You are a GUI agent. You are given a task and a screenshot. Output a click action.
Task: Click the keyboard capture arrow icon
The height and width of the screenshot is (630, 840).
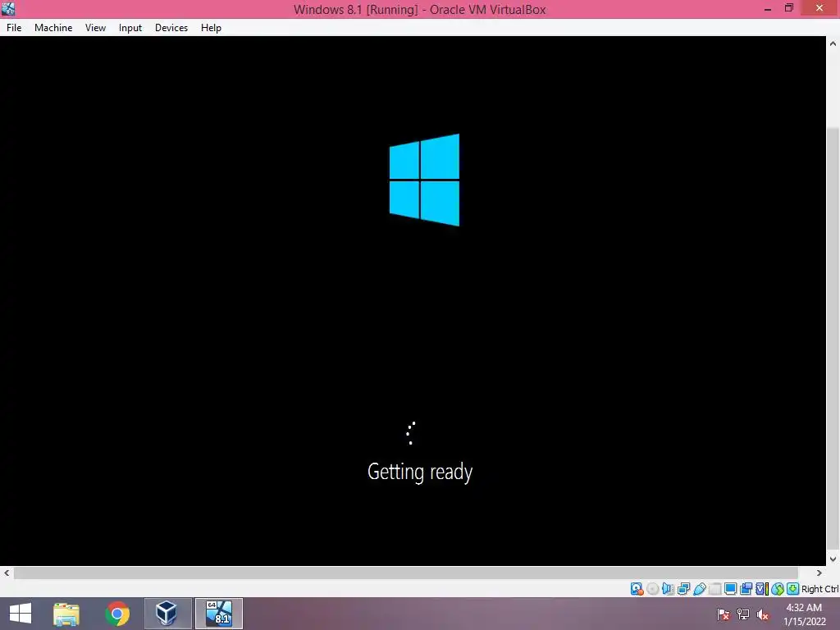(x=793, y=589)
